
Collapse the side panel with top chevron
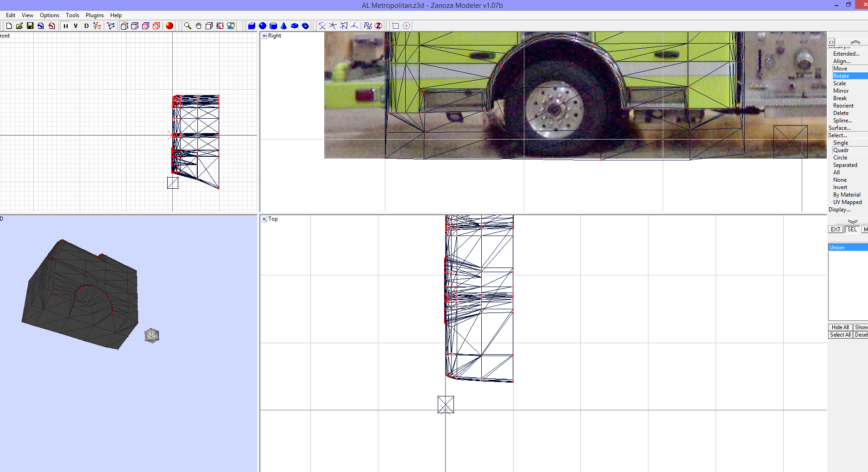click(855, 42)
